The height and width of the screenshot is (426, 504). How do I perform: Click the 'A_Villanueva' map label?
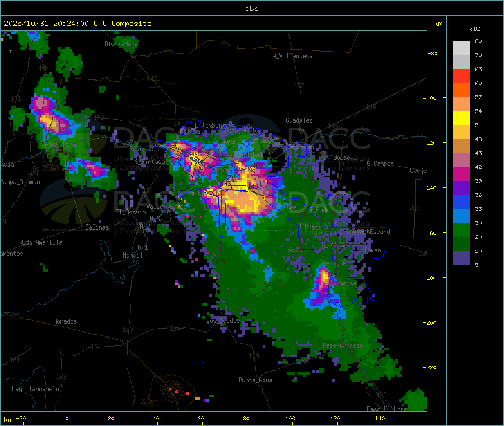(292, 56)
